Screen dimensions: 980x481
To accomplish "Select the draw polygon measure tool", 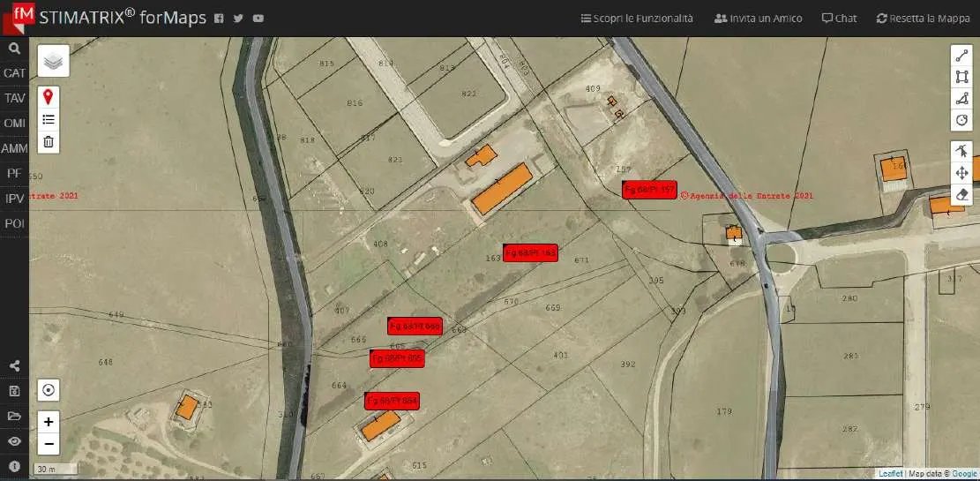I will click(x=961, y=98).
